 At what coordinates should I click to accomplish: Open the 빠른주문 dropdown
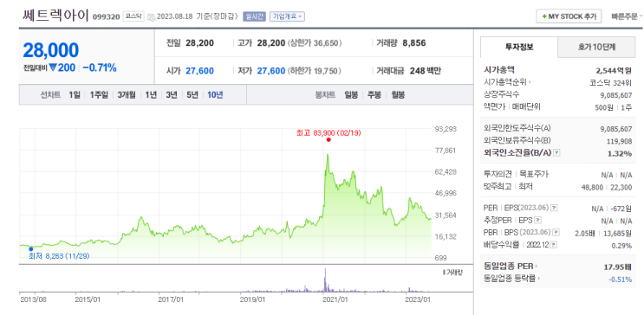[627, 16]
